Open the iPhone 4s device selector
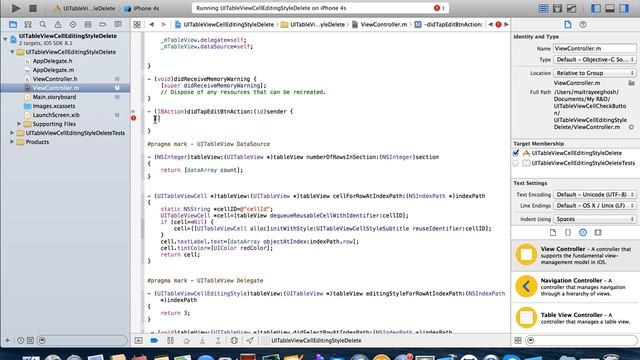This screenshot has height=360, width=640. [142, 8]
